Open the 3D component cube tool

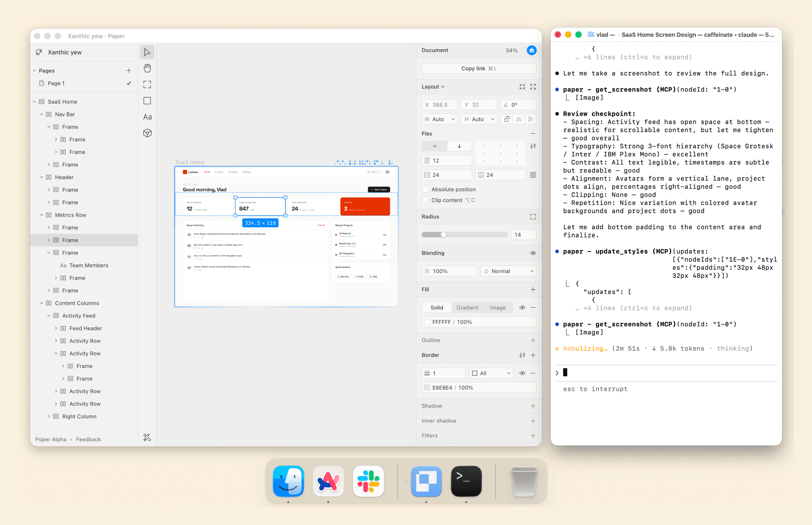click(x=147, y=133)
